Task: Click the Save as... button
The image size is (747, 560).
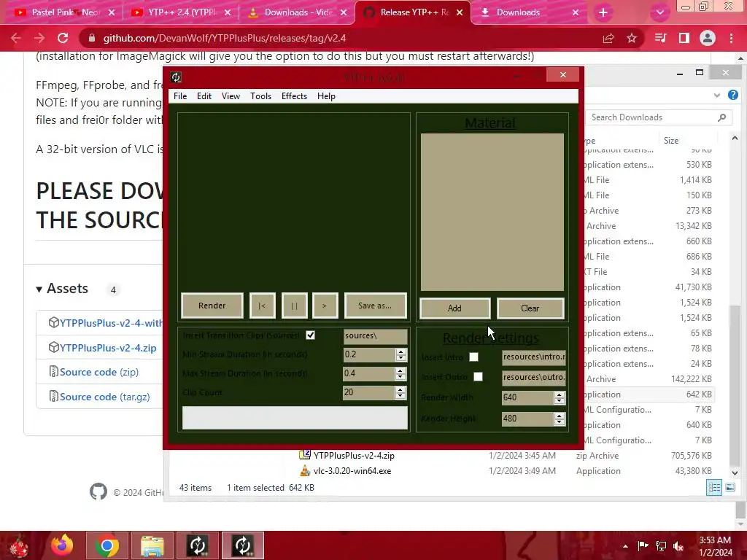Action: coord(375,306)
